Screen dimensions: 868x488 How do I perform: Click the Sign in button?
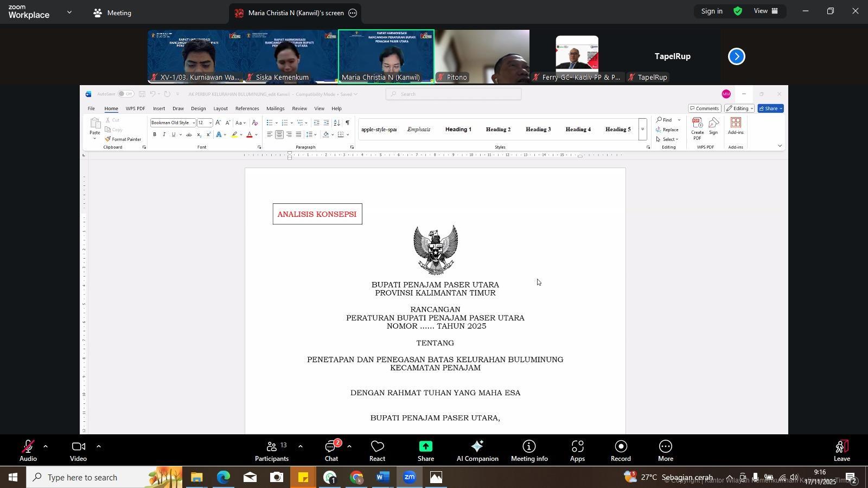pos(711,11)
